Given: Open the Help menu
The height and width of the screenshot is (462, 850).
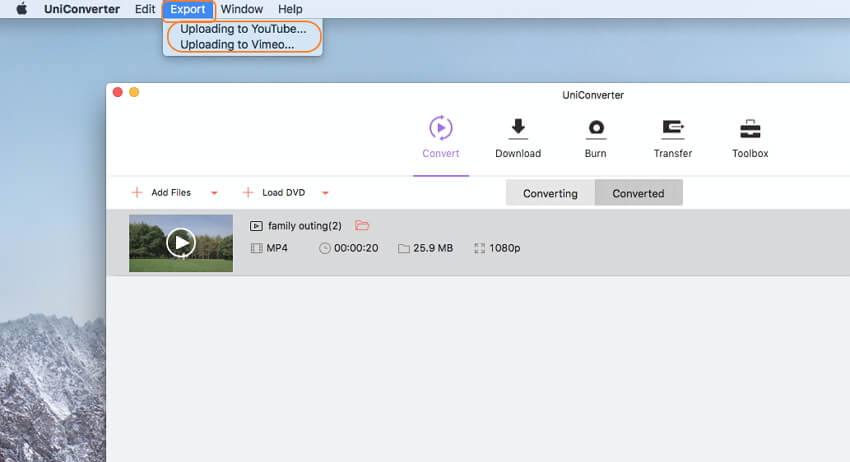Looking at the screenshot, I should coord(290,9).
